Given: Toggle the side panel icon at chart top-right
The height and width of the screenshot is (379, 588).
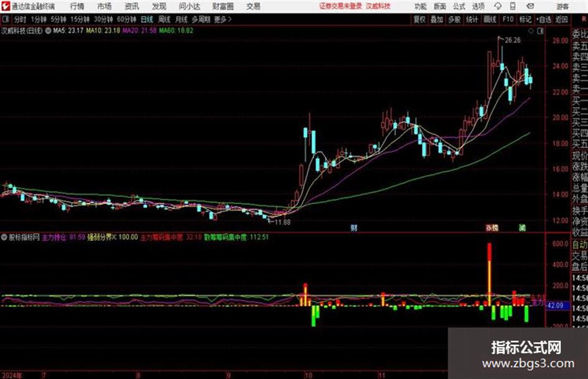Looking at the screenshot, I should coord(540,31).
